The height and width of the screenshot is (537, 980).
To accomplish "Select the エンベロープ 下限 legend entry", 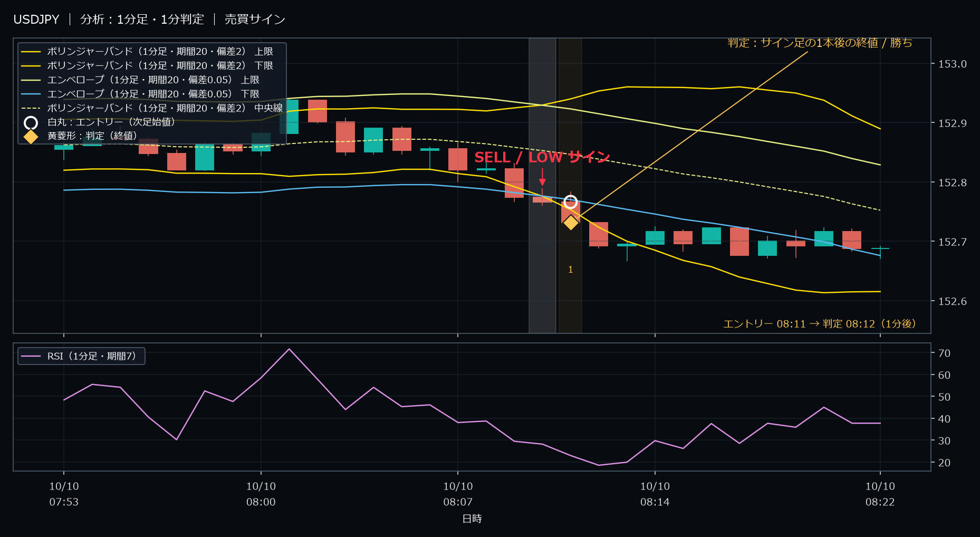I will pyautogui.click(x=140, y=94).
